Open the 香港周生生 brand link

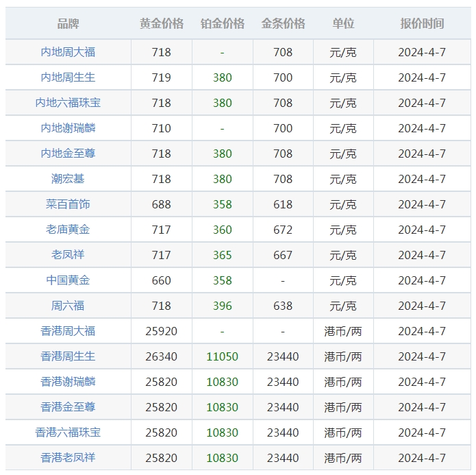68,356
